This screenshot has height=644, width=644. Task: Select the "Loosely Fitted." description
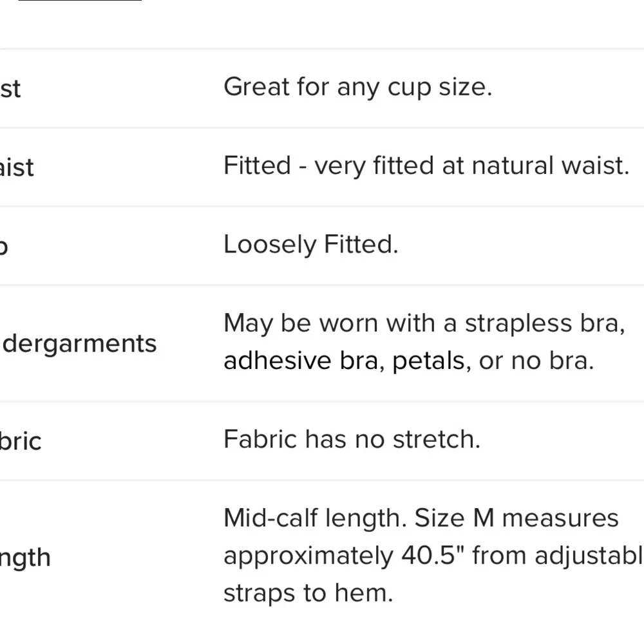coord(310,245)
